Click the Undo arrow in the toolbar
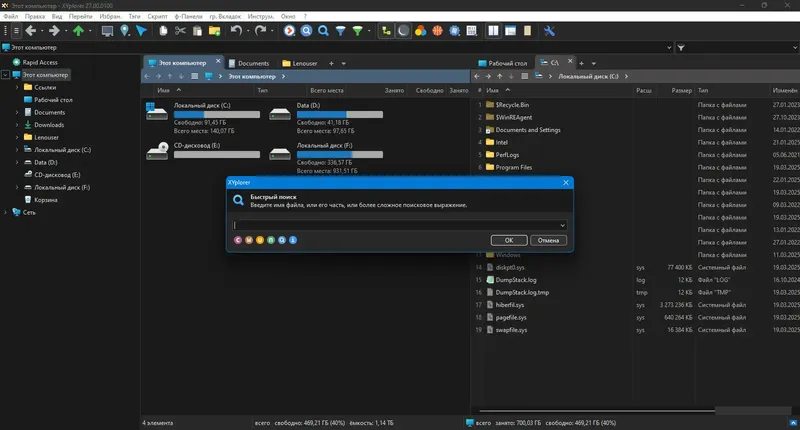This screenshot has height=430, width=800. pyautogui.click(x=236, y=31)
